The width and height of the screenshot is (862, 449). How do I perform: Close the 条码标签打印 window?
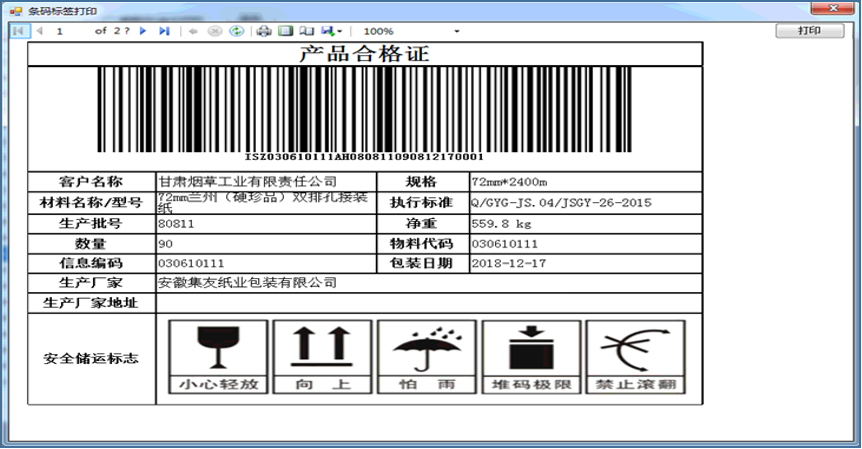(x=833, y=8)
